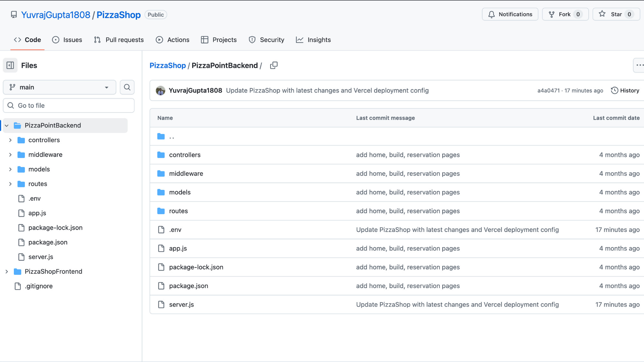View the Insights tab
Viewport: 644px width, 362px height.
(x=313, y=40)
